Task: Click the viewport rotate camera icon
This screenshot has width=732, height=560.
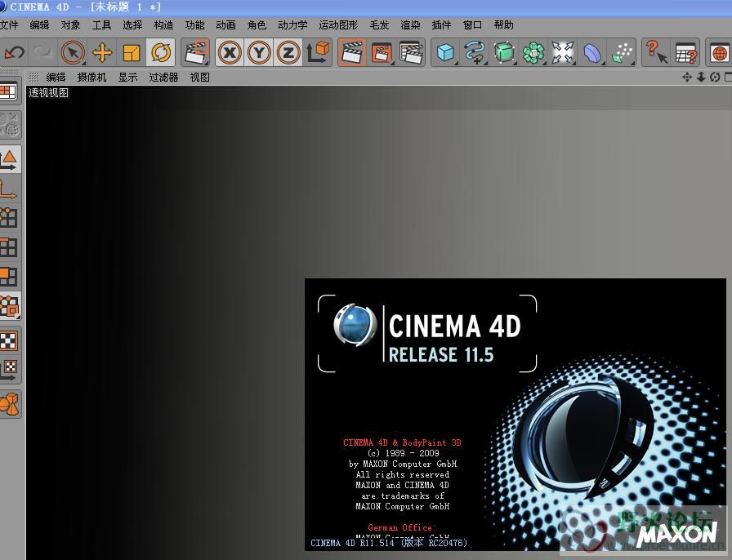Action: pyautogui.click(x=715, y=77)
